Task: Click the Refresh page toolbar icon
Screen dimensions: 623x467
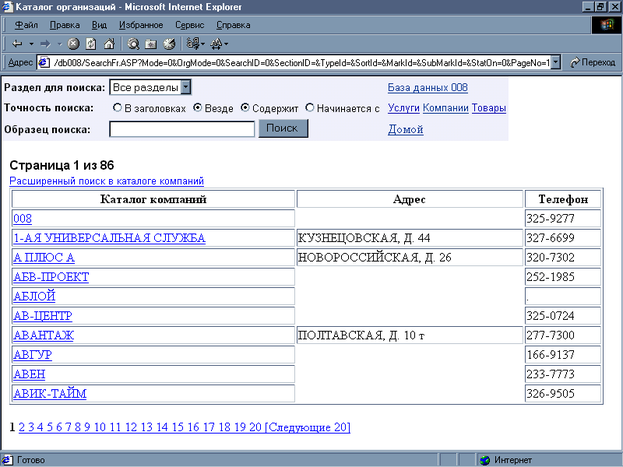Action: point(91,44)
